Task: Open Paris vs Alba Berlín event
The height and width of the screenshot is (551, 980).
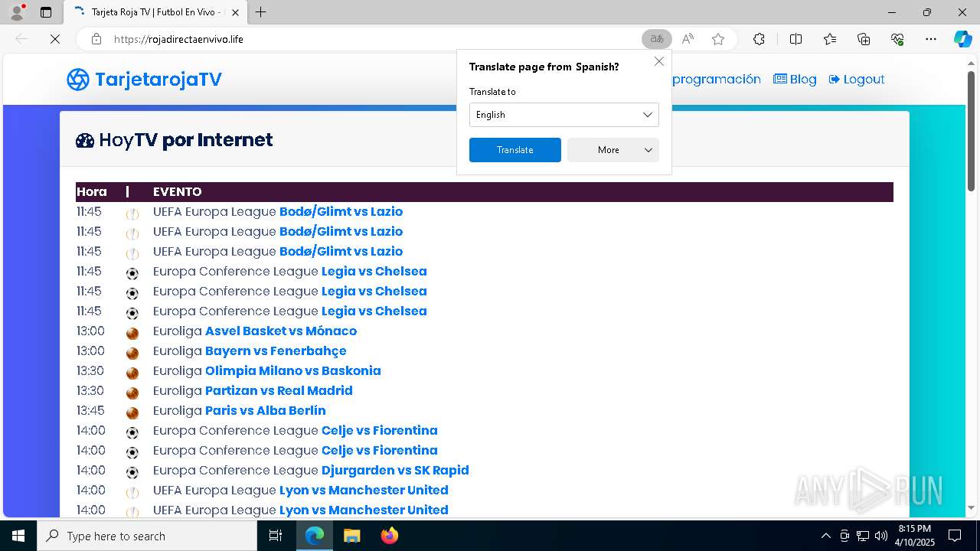Action: pos(266,410)
